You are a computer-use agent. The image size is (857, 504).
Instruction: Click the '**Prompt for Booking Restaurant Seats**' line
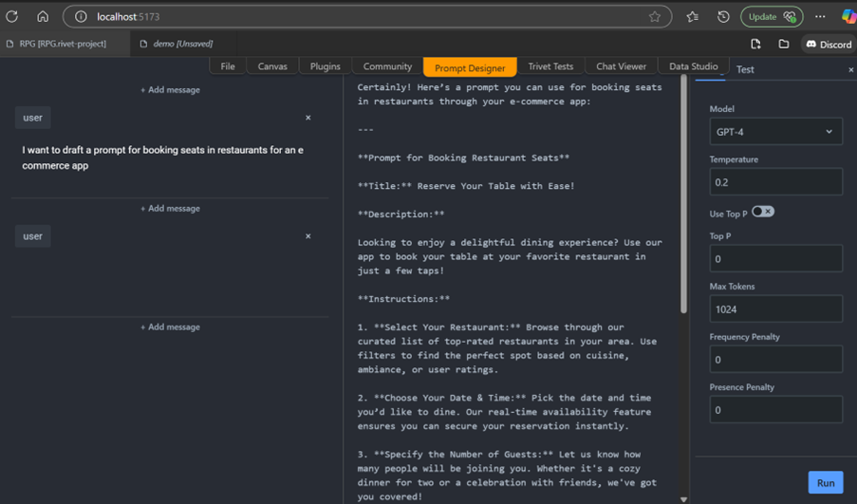(463, 158)
